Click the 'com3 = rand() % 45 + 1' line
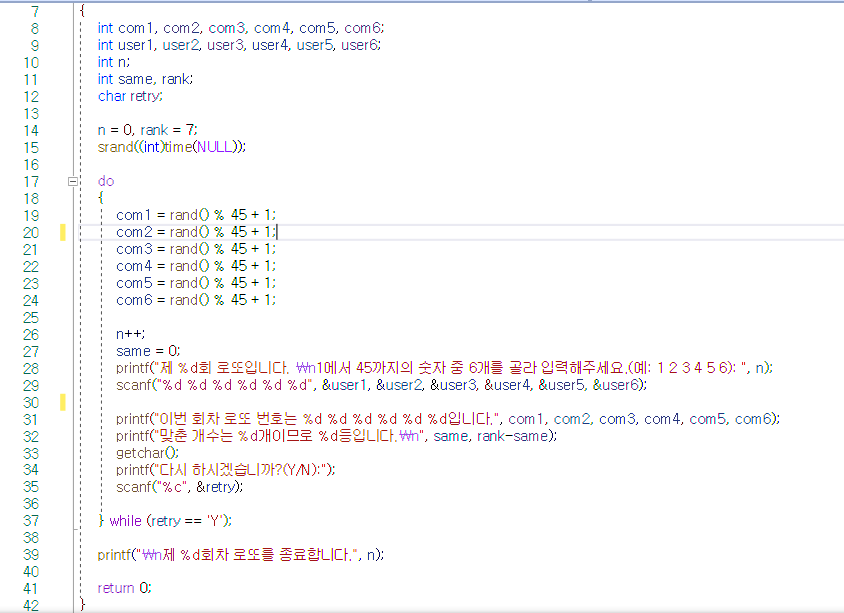 click(x=196, y=249)
